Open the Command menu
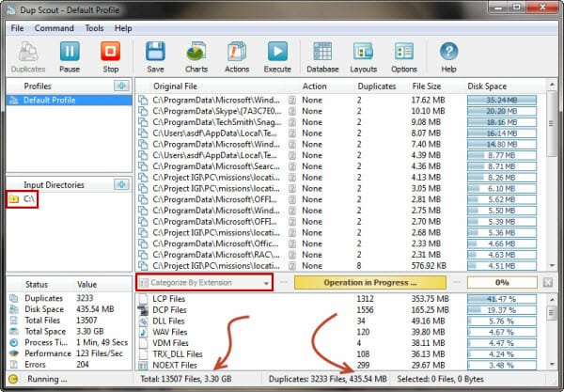The image size is (564, 392). click(54, 28)
